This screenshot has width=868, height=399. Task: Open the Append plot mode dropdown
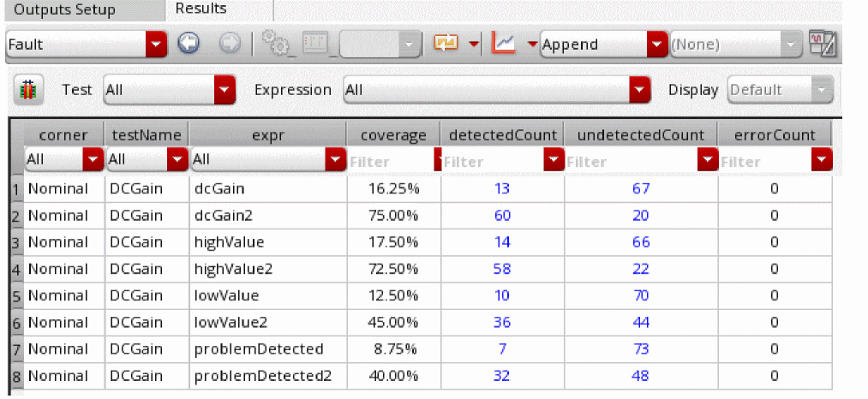coord(603,45)
